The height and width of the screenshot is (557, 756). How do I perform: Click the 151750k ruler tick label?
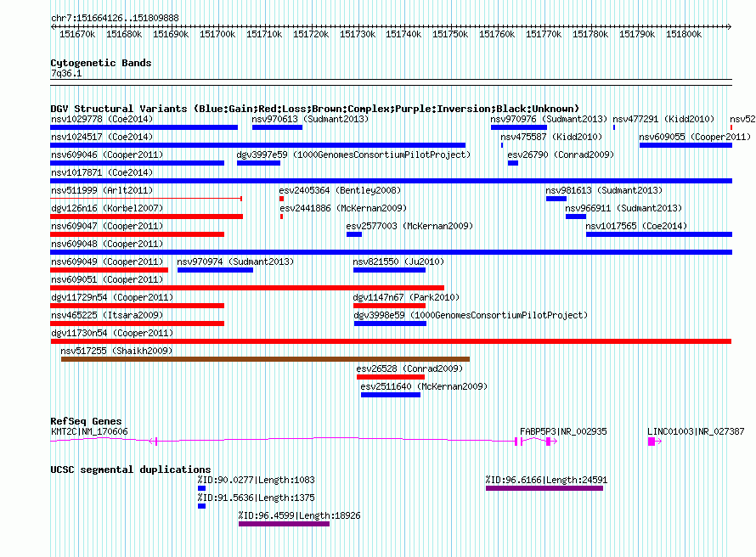click(x=450, y=34)
